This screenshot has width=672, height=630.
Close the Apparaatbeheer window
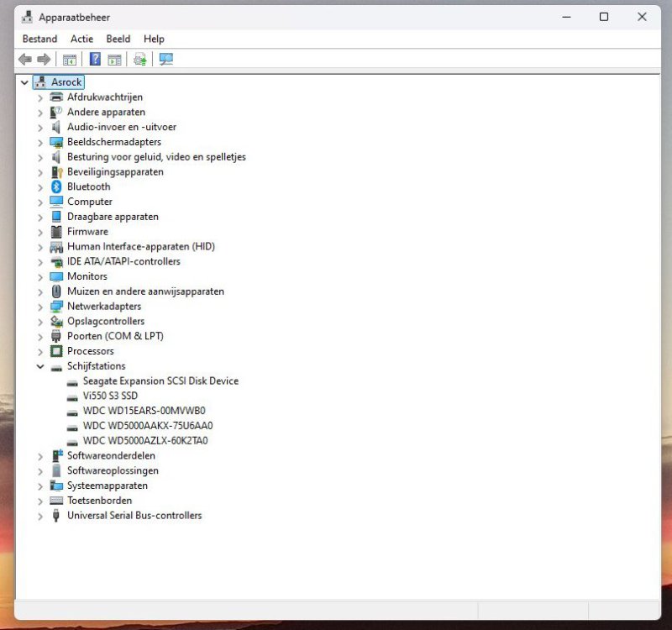pyautogui.click(x=642, y=17)
